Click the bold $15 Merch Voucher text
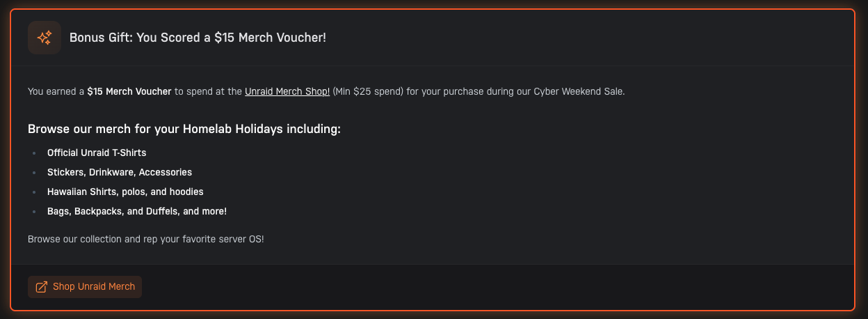 coord(129,92)
